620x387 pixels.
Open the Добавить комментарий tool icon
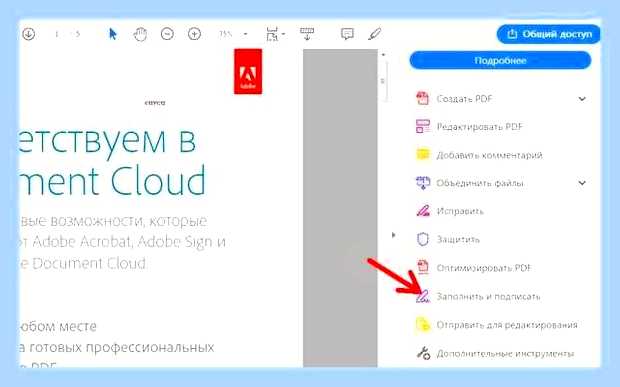[423, 155]
